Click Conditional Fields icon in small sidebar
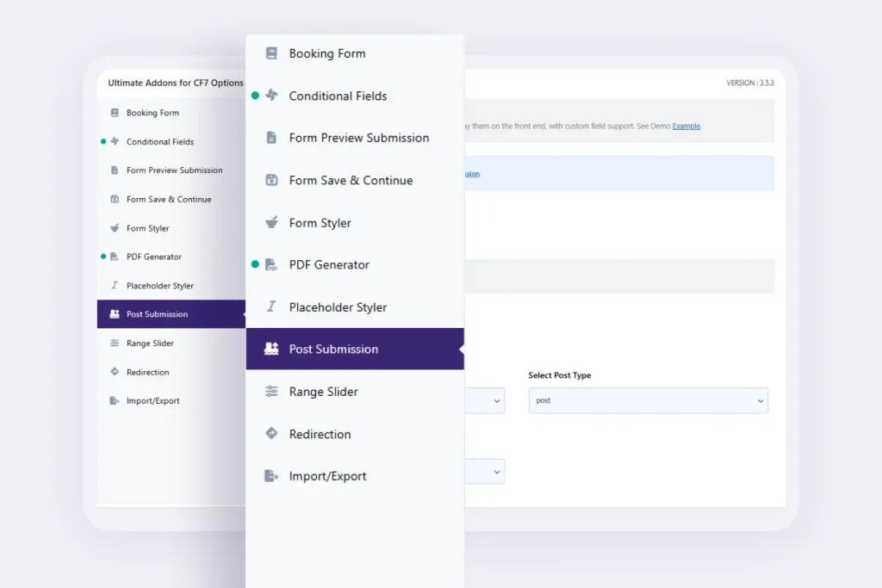Image resolution: width=882 pixels, height=588 pixels. [x=115, y=141]
